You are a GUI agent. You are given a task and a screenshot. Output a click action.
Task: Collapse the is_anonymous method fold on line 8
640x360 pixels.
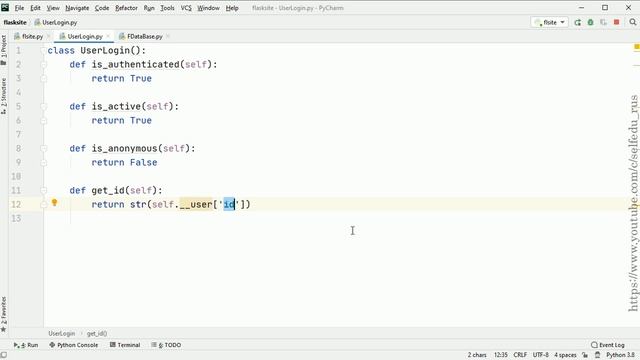point(43,149)
